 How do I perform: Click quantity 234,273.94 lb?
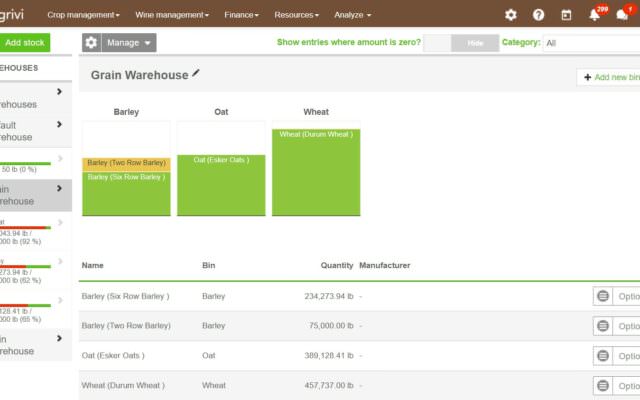(x=329, y=296)
